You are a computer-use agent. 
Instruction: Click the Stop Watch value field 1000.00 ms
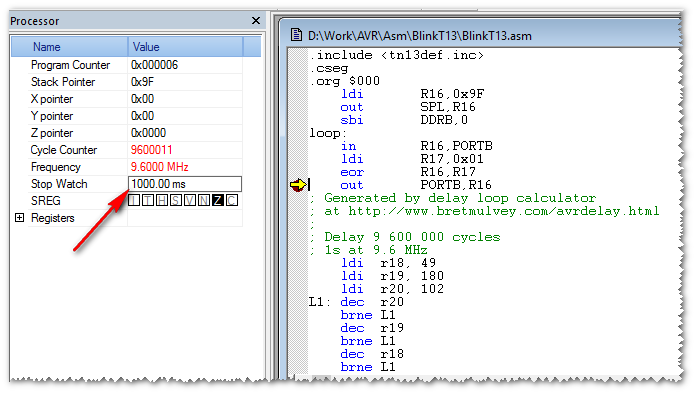185,184
